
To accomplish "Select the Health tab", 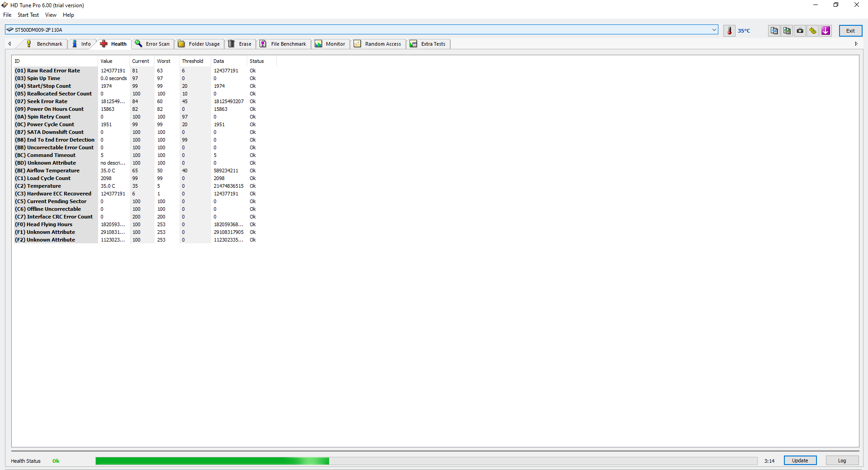I will click(x=114, y=44).
